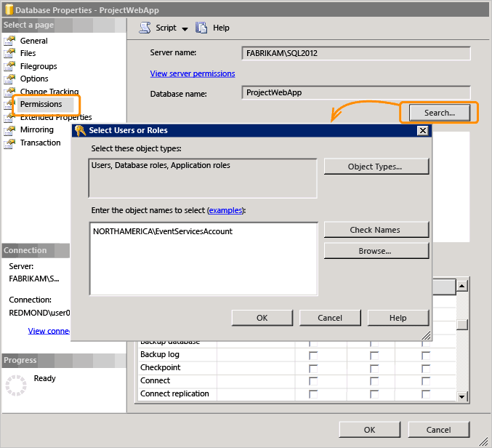Tick first checkbox in Backup log row
This screenshot has width=492, height=448.
coord(312,356)
